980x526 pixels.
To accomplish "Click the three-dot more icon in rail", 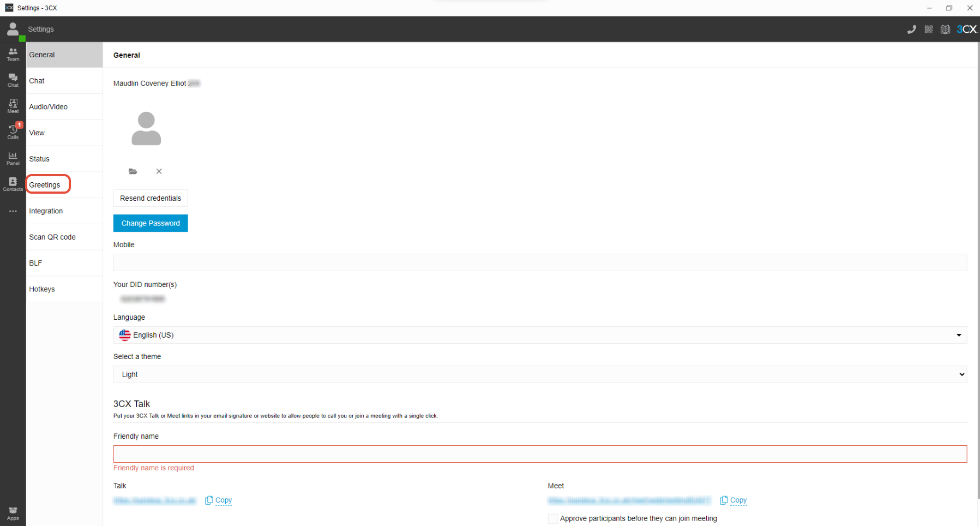I will [13, 211].
